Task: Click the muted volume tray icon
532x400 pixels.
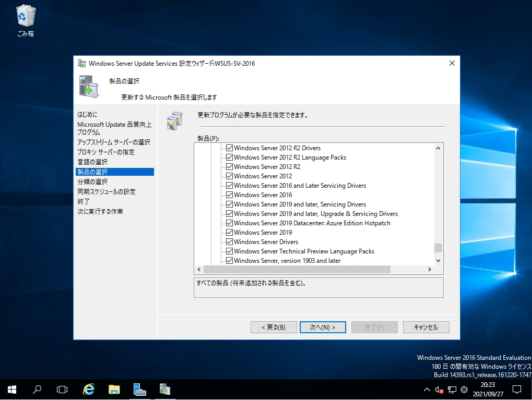Action: click(x=439, y=390)
